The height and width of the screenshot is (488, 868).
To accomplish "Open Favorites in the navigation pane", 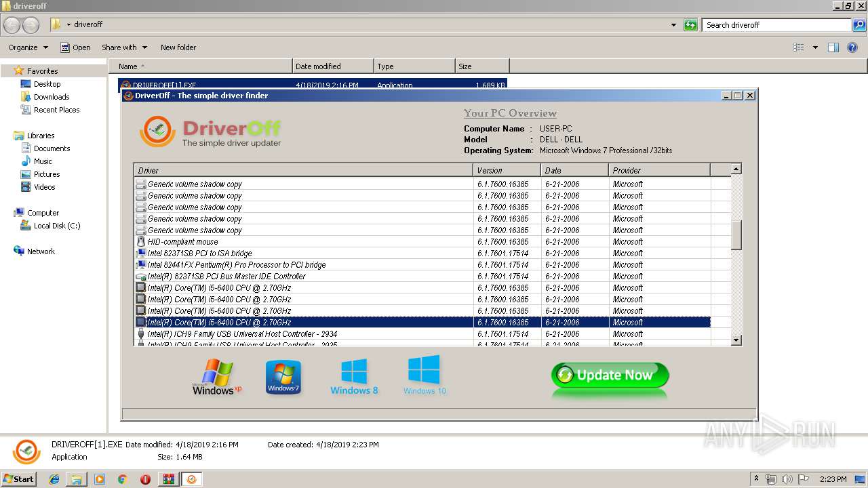I will tap(42, 71).
